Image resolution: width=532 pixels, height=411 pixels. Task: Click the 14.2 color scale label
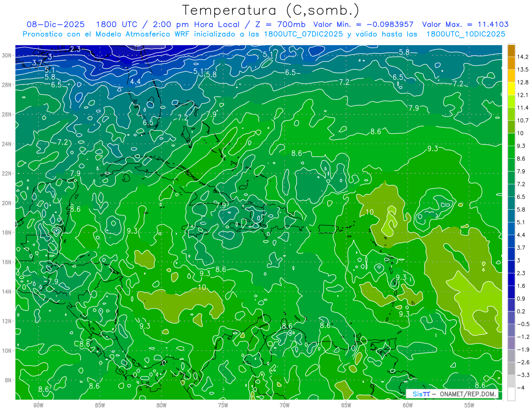[x=523, y=57]
